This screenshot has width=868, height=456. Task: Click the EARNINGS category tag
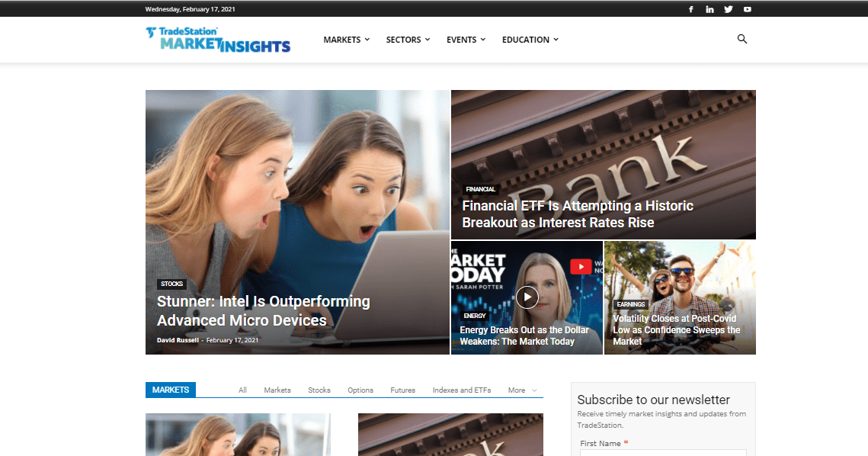tap(630, 304)
